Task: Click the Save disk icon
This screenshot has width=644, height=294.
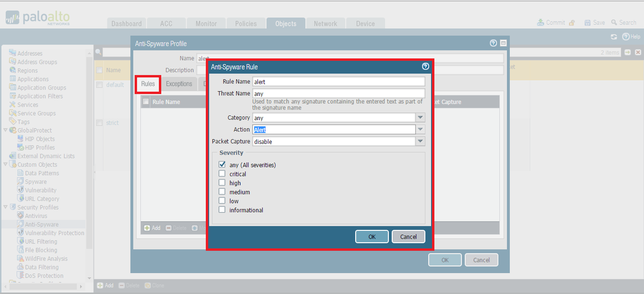Action: 588,23
